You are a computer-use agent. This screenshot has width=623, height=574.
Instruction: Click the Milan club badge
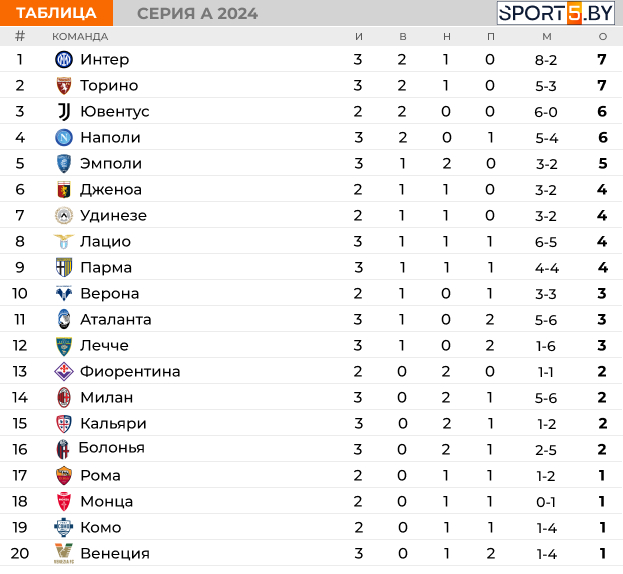click(x=64, y=397)
